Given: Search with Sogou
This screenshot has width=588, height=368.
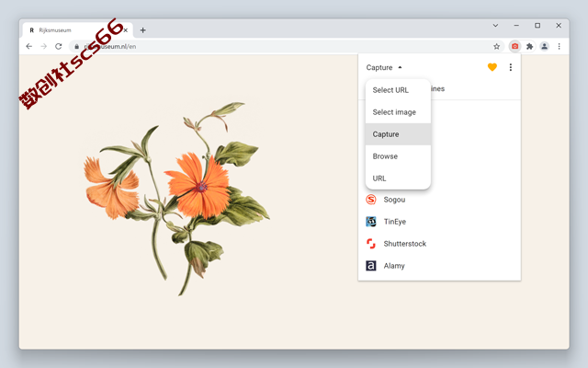Looking at the screenshot, I should (439, 200).
